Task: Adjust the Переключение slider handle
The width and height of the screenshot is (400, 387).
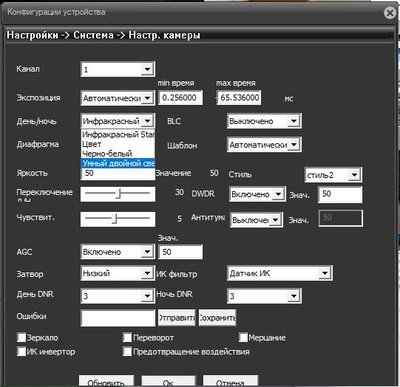Action: click(x=118, y=194)
